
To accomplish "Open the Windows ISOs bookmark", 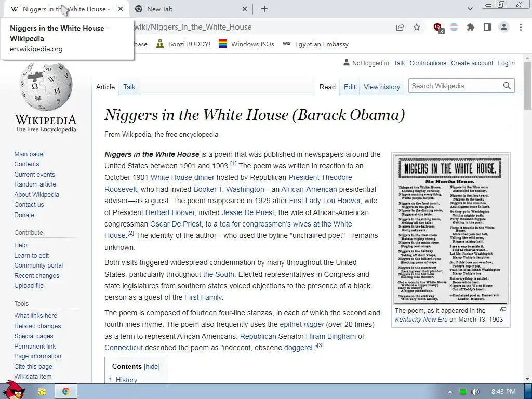I will (246, 44).
